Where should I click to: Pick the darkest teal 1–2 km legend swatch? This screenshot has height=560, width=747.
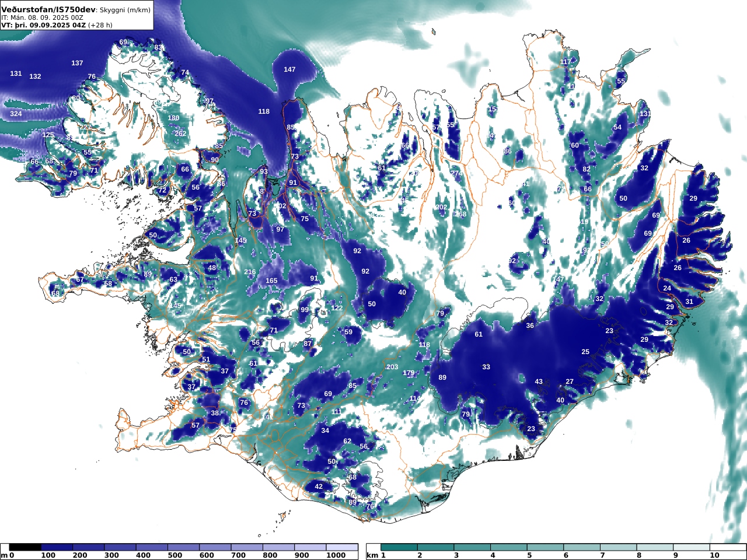[399, 547]
